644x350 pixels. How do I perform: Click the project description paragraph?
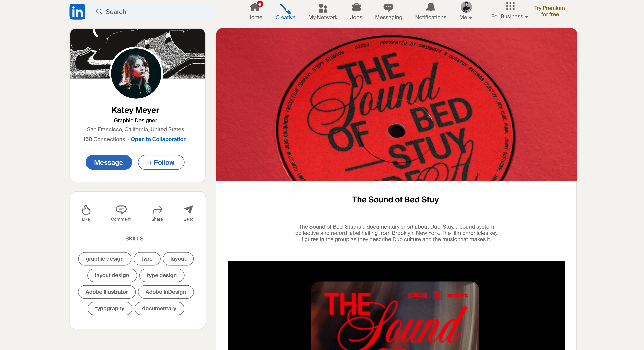click(396, 233)
